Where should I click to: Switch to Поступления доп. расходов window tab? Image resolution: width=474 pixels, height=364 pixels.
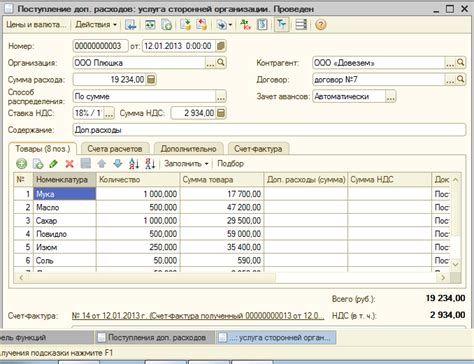(155, 338)
